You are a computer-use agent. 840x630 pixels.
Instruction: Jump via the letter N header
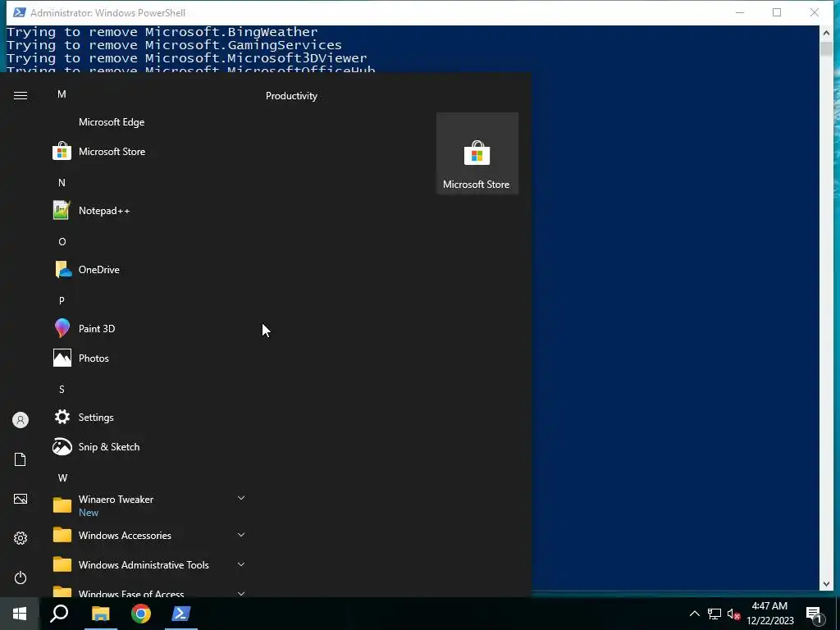pyautogui.click(x=62, y=183)
